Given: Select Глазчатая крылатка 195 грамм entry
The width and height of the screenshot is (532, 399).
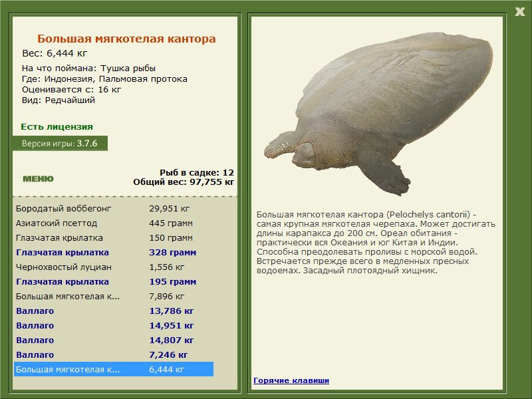Looking at the screenshot, I should 114,281.
